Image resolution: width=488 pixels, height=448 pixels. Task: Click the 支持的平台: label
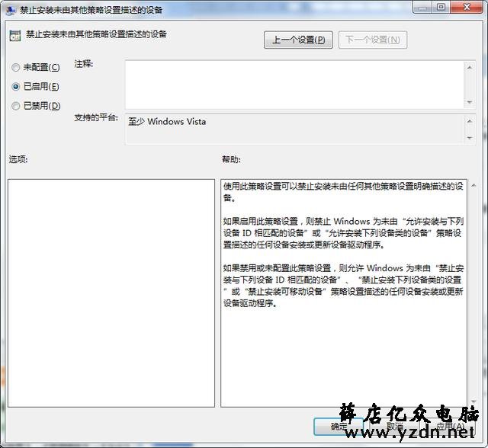(96, 118)
